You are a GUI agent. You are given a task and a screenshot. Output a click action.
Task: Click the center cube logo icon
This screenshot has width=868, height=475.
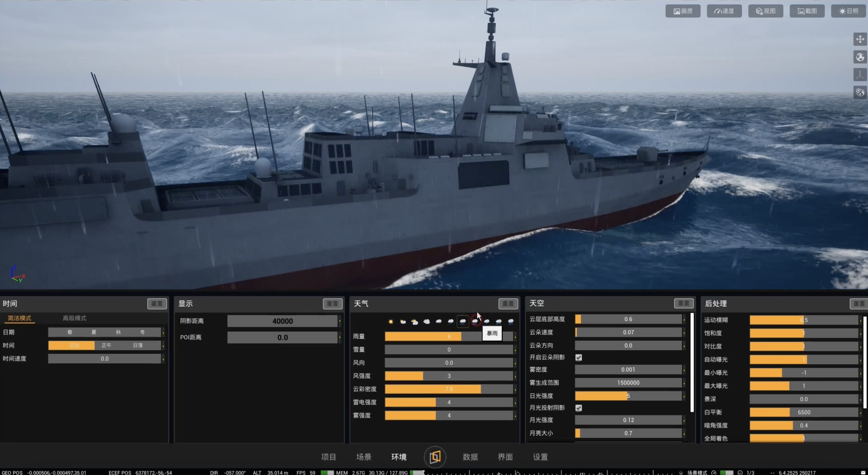coord(435,457)
